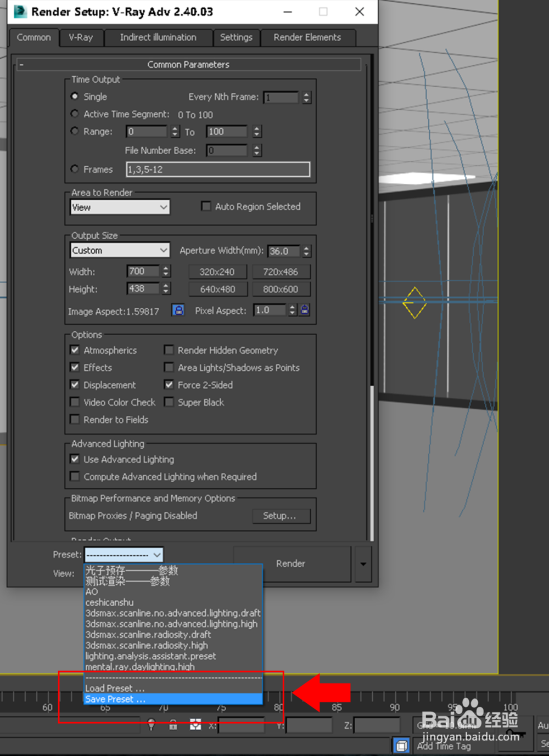Select the 3dsmax.scanline.no.advanced.lighting.draft preset
549x756 pixels.
click(x=173, y=613)
